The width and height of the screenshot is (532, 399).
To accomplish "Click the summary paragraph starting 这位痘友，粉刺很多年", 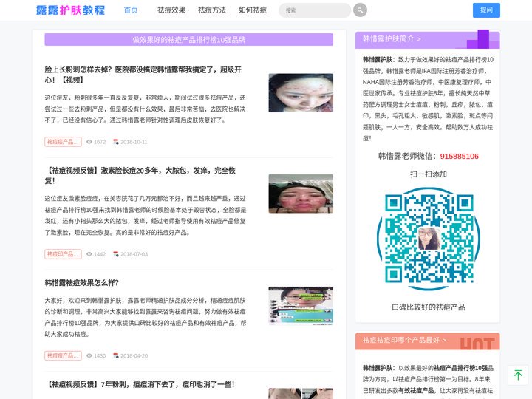I will [x=146, y=109].
